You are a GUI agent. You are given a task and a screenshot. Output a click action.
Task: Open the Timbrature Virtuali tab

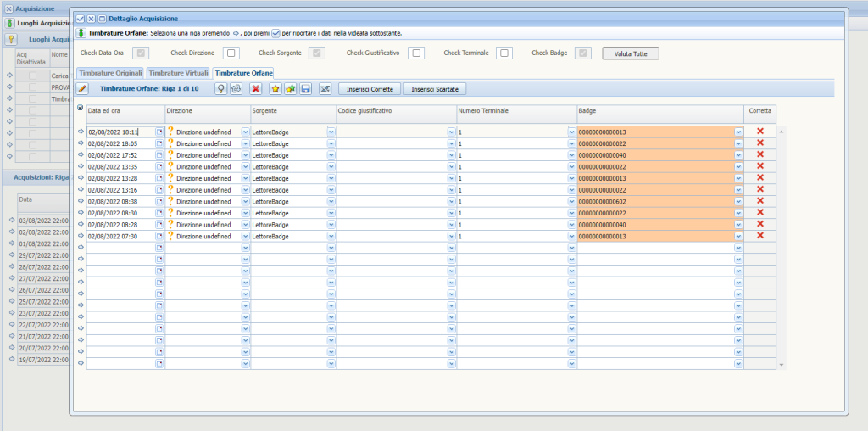(x=178, y=73)
